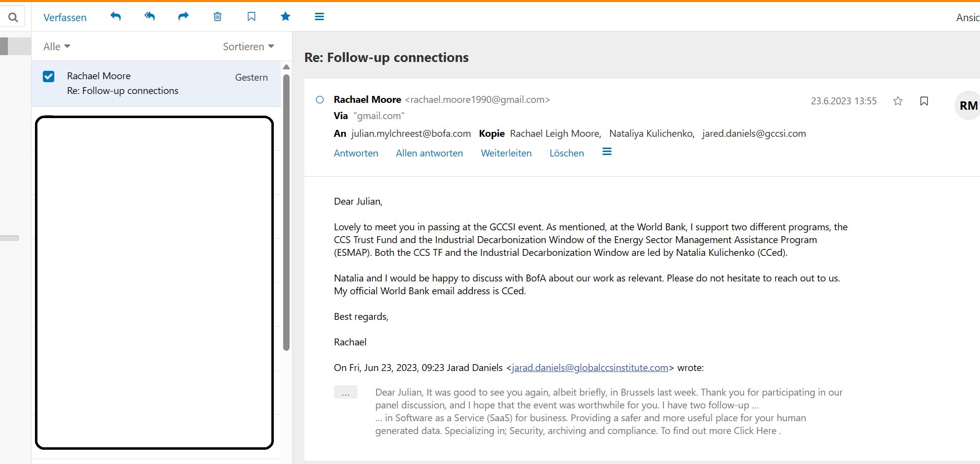Reply to all via toolbar double-arrow icon
Image resolution: width=980 pixels, height=464 pixels.
click(x=150, y=17)
